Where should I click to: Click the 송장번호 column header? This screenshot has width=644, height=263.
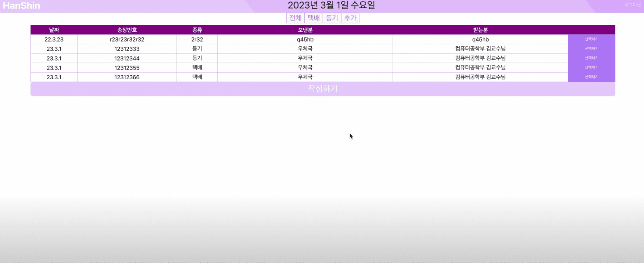127,30
